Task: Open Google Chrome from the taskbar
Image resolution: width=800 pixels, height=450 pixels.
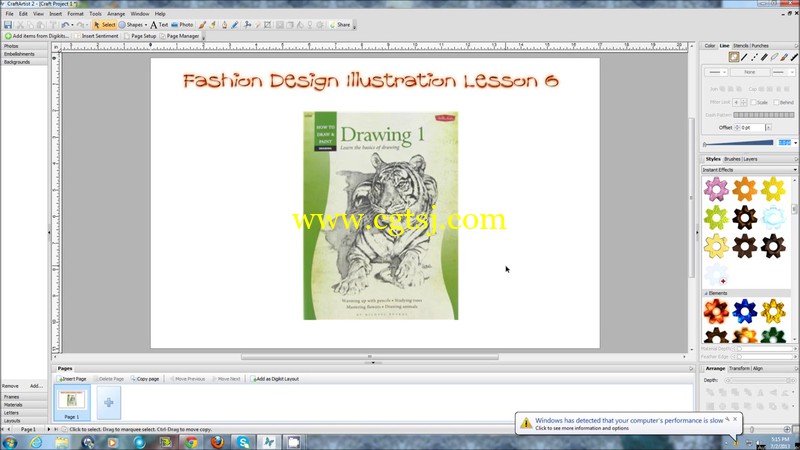Action: tap(191, 442)
